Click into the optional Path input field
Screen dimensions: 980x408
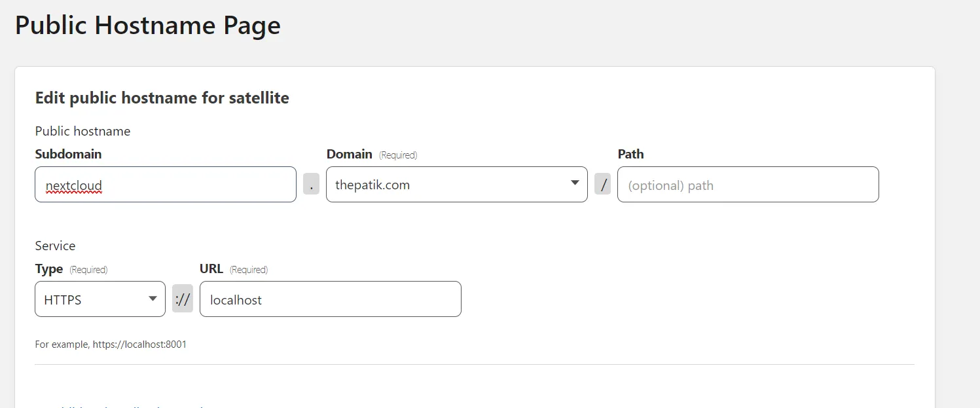tap(748, 184)
